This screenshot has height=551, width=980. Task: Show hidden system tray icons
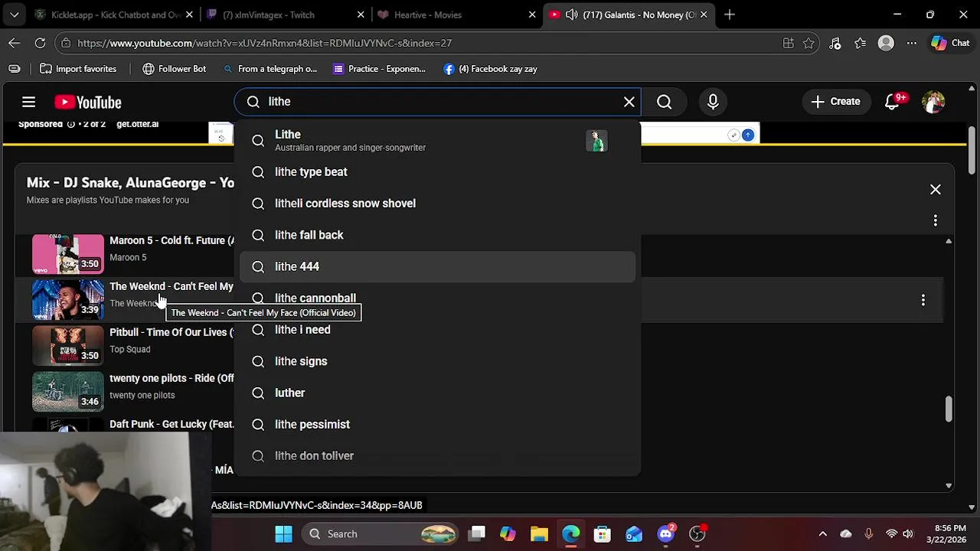click(823, 534)
